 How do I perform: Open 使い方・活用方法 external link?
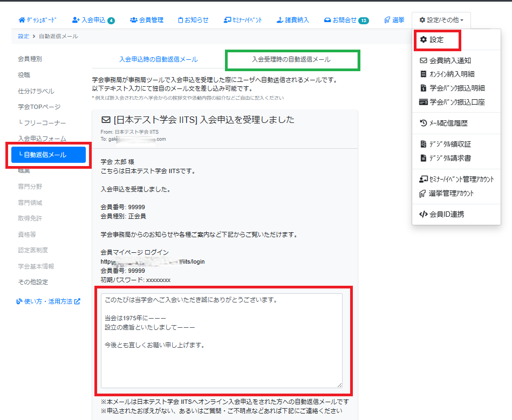point(49,301)
